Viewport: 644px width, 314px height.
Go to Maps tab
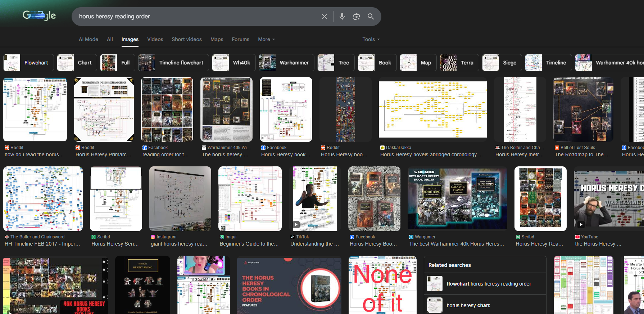(217, 39)
